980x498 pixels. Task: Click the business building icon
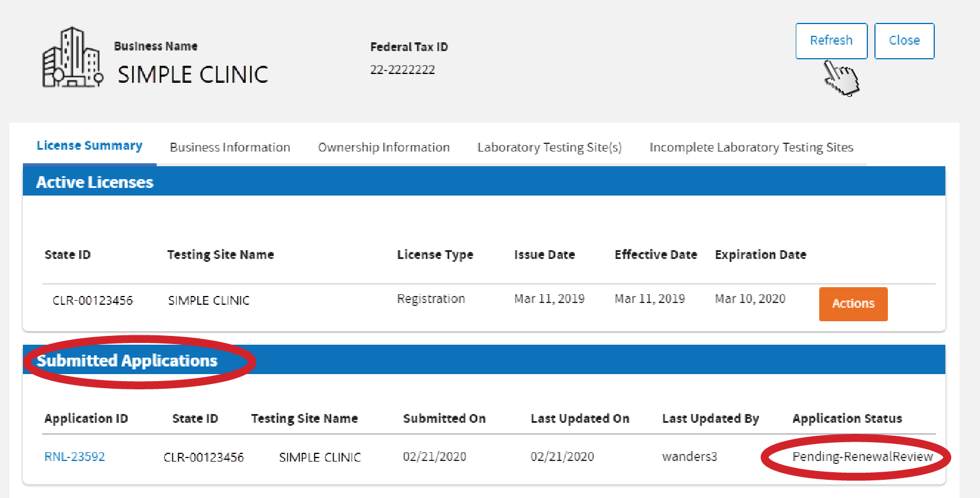[x=72, y=58]
